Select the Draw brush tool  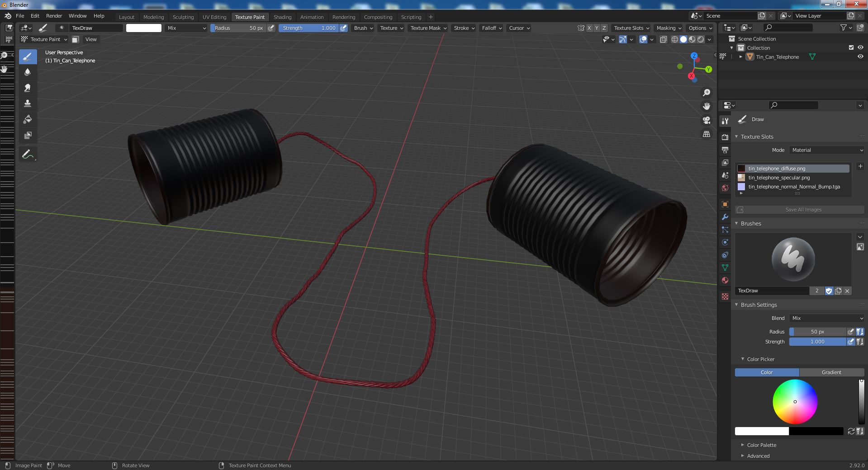tap(28, 56)
